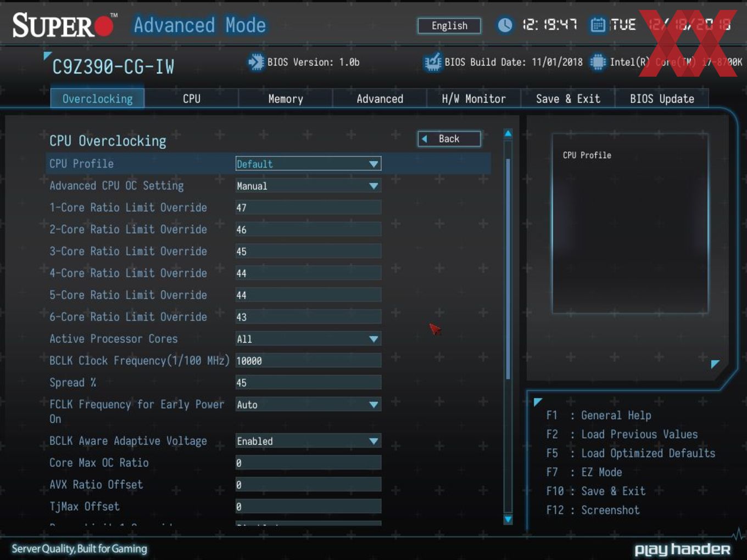Select 4-Core Ratio Limit Override field
Image resolution: width=747 pixels, height=560 pixels.
point(308,273)
